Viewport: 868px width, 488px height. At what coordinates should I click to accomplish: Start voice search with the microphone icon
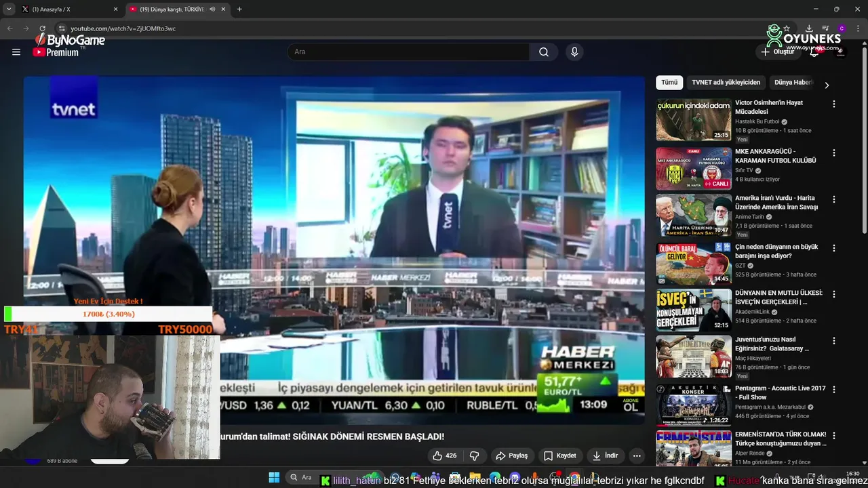pyautogui.click(x=574, y=52)
